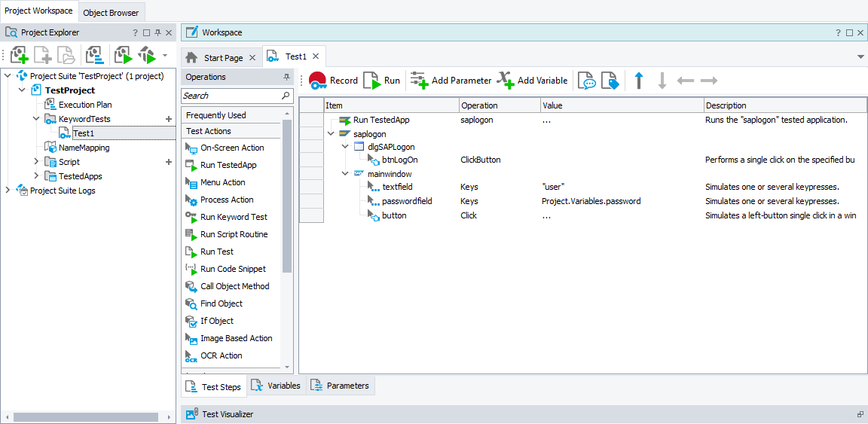
Task: Toggle the Project Explorer pin icon
Action: click(157, 33)
